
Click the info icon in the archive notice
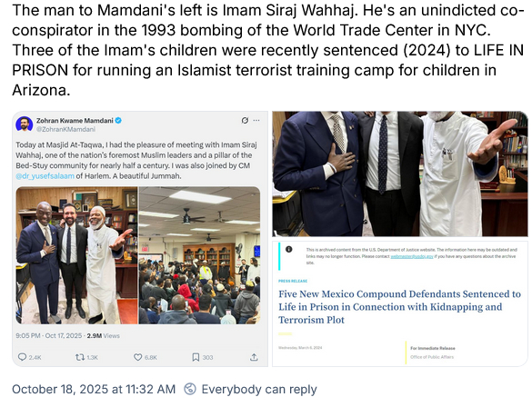(x=288, y=250)
